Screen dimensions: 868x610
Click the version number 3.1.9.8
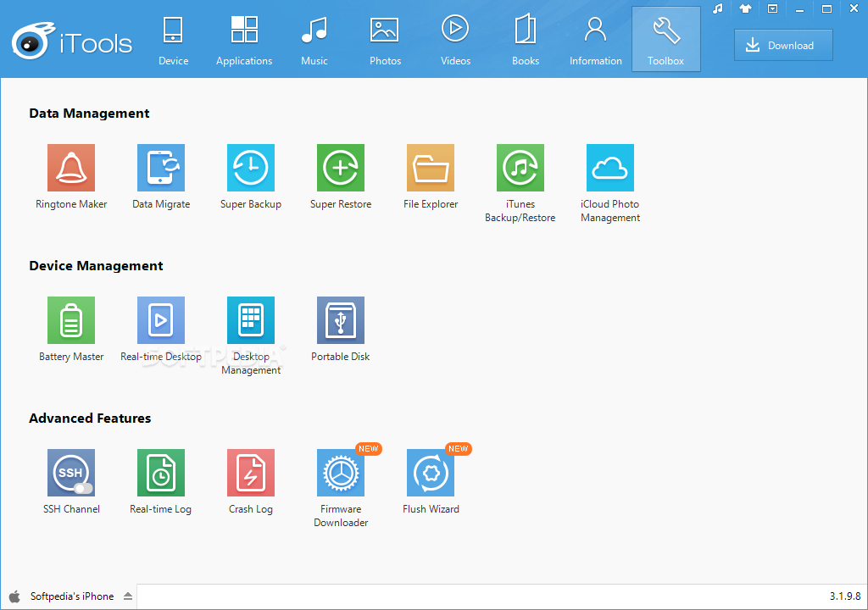pyautogui.click(x=845, y=596)
